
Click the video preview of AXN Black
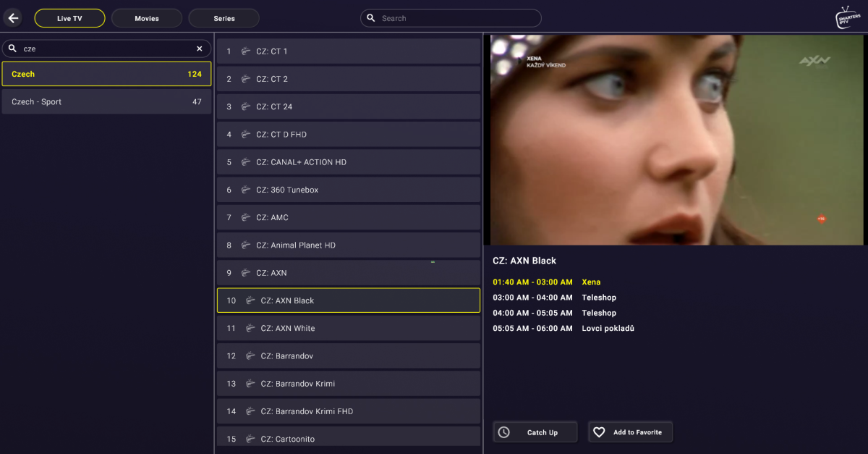[x=675, y=140]
